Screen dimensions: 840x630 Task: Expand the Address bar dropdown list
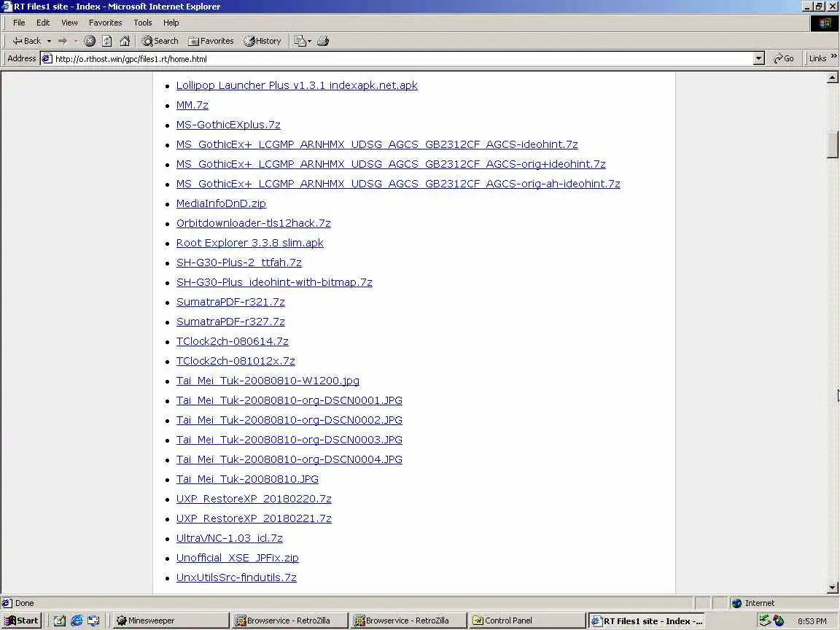(x=758, y=58)
